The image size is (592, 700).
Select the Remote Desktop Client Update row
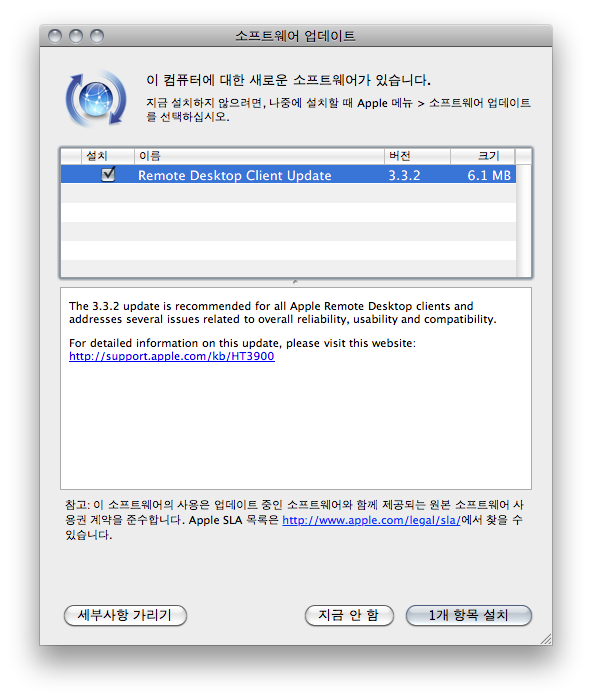click(288, 175)
